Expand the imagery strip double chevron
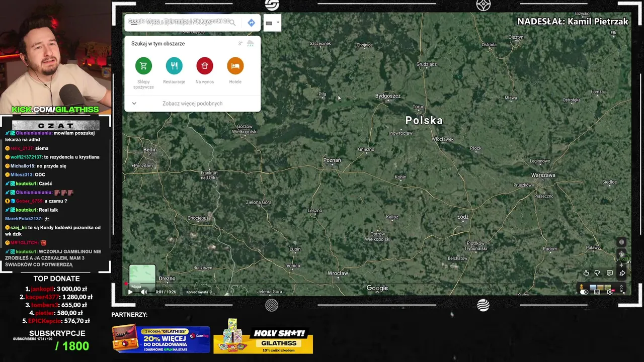This screenshot has height=362, width=644. pos(621,287)
